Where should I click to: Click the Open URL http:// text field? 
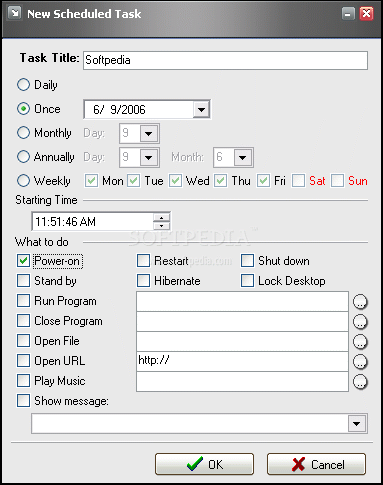242,361
